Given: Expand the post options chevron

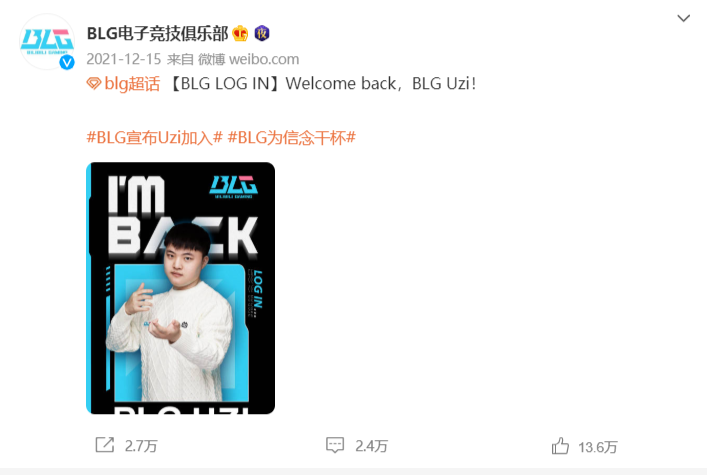Looking at the screenshot, I should (684, 18).
